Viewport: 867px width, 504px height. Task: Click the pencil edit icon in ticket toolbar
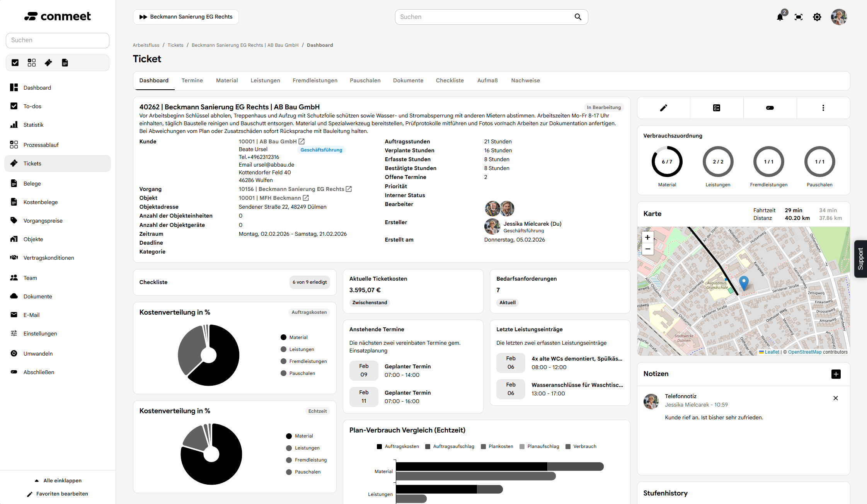click(663, 108)
